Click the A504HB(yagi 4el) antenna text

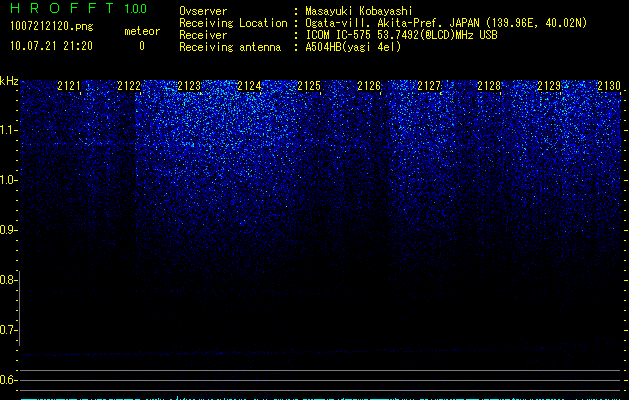(x=353, y=47)
